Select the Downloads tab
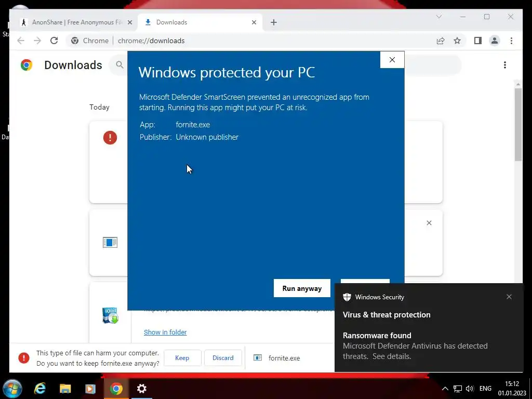Image resolution: width=532 pixels, height=399 pixels. (200, 22)
